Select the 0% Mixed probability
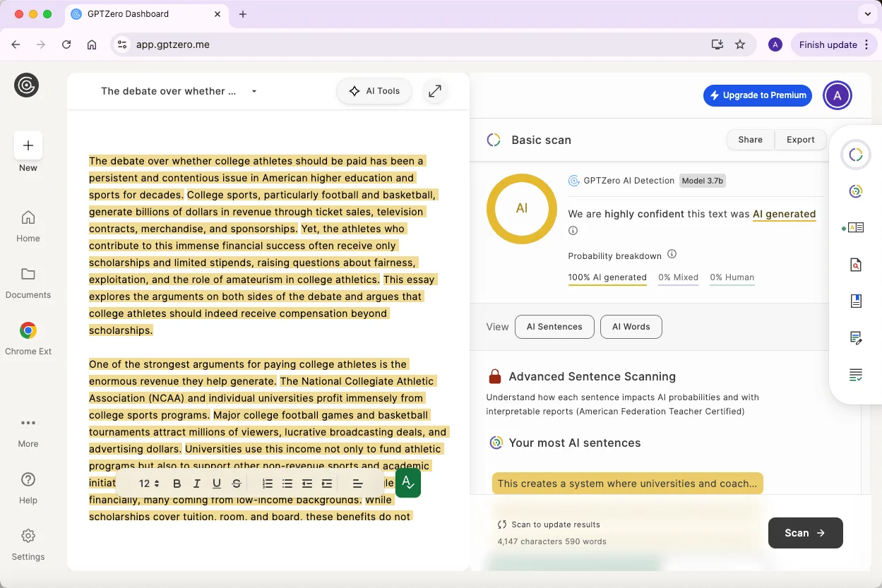Viewport: 882px width, 588px height. point(678,277)
